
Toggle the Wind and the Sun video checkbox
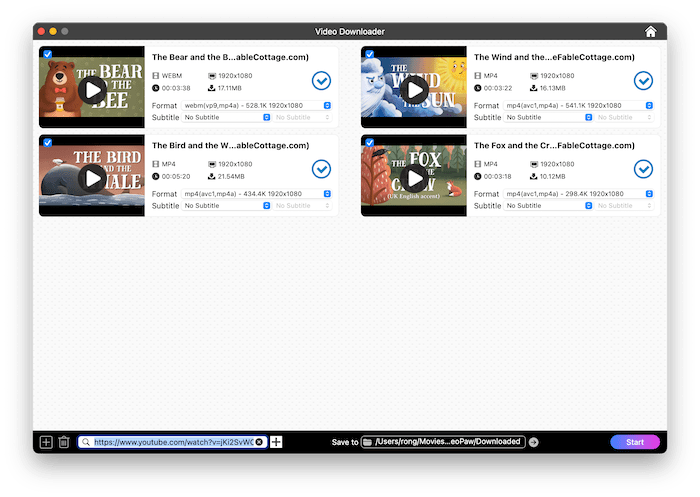[x=369, y=54]
